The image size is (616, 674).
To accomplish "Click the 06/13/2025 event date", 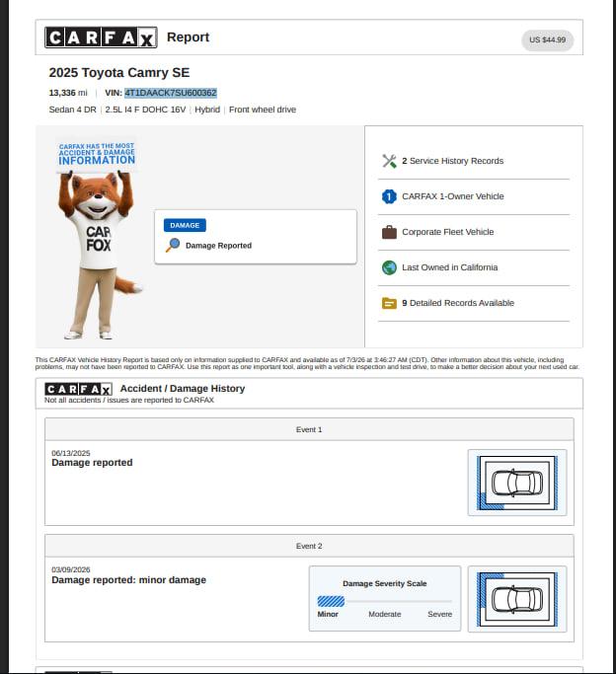I will (x=71, y=453).
